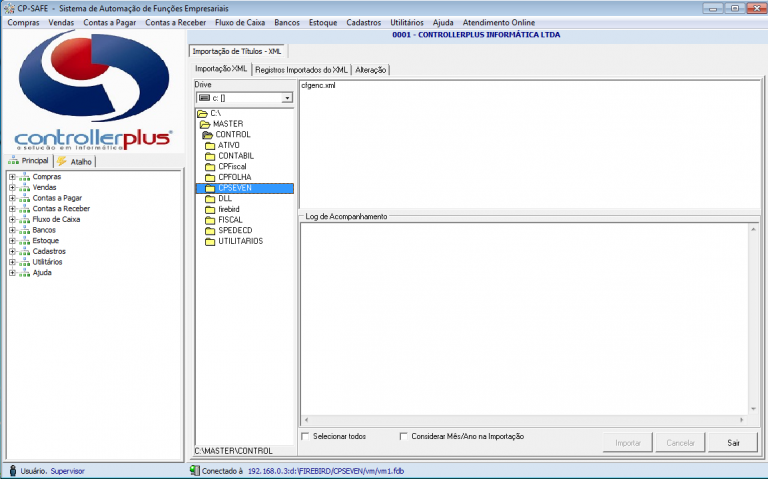
Task: Expand the Vendas tree node
Action: (12, 188)
